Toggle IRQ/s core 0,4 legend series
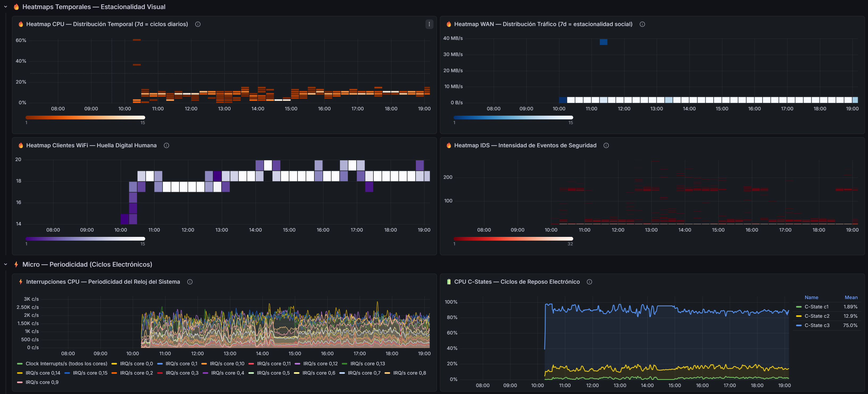868x394 pixels. [227, 373]
